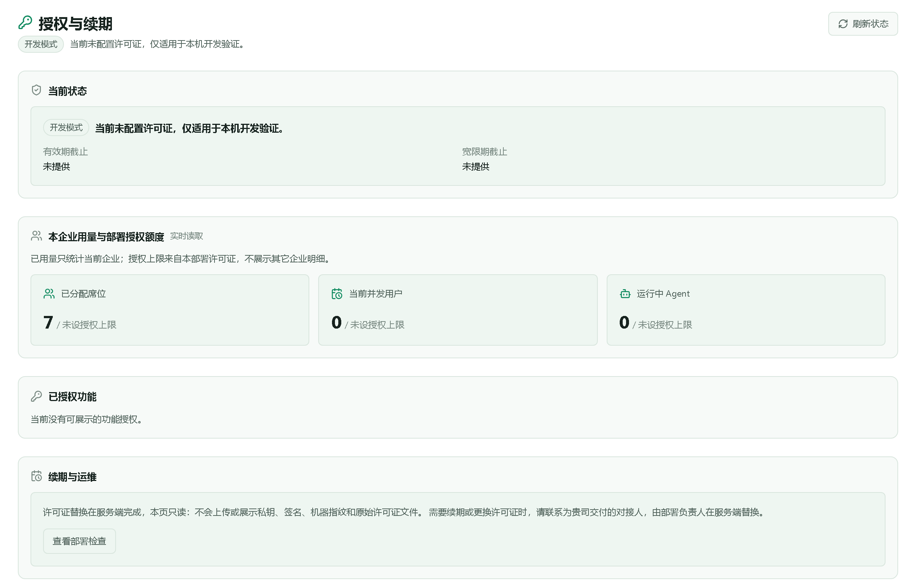Click the 当前状态 section title
Image resolution: width=916 pixels, height=588 pixels.
coord(68,91)
